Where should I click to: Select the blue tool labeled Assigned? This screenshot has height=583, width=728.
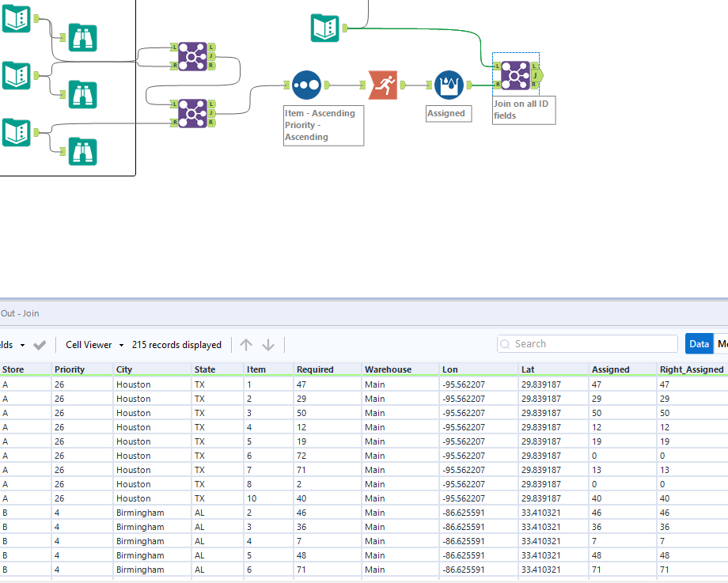click(448, 85)
